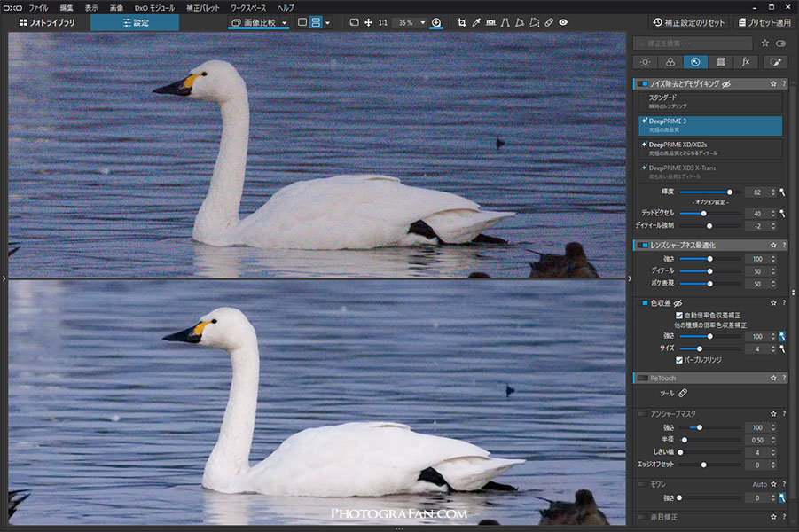This screenshot has width=799, height=532.
Task: Open the 編集 menu
Action: (67, 8)
